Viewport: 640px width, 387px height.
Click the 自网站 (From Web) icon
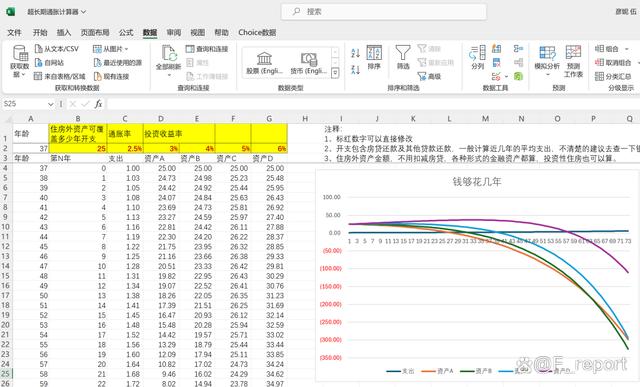[x=38, y=62]
